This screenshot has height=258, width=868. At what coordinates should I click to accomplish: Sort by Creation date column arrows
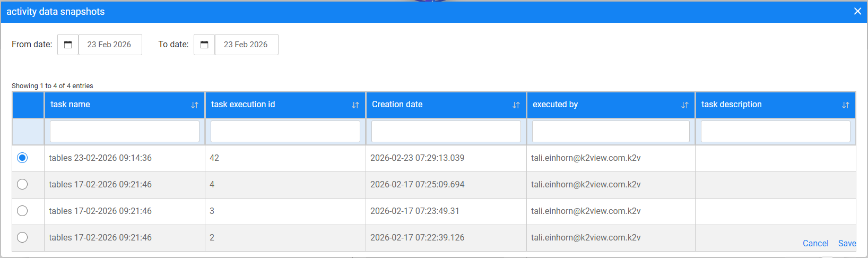516,105
